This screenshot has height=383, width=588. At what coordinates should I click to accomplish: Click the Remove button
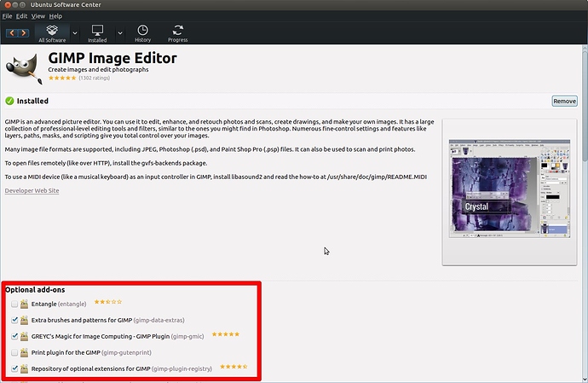(564, 101)
